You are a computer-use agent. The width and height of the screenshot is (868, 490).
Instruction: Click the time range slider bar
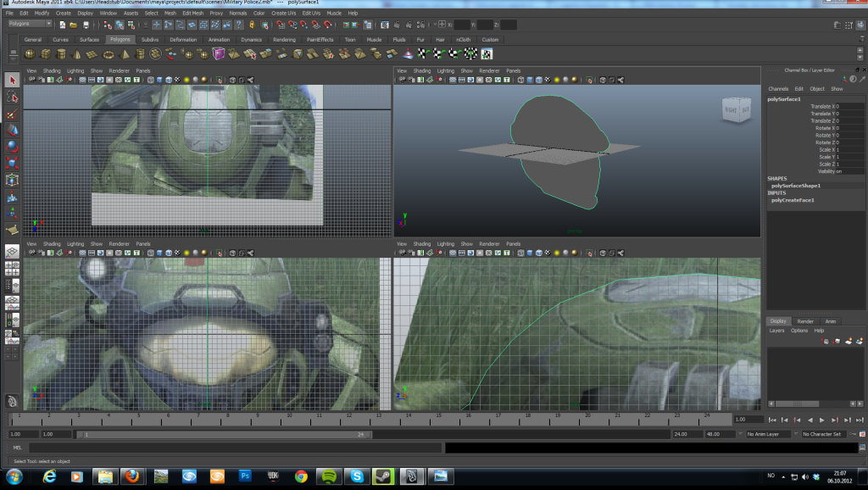pos(224,435)
